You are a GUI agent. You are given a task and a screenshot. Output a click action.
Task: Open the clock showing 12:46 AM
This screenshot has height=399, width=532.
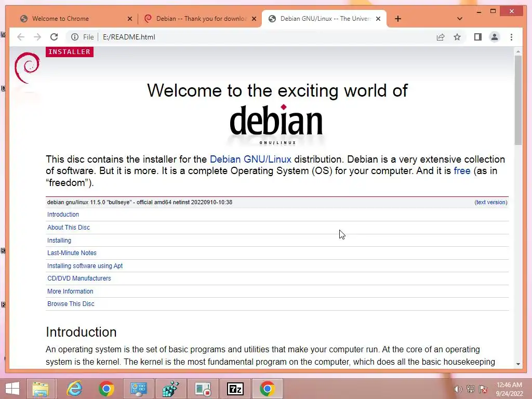(x=509, y=389)
